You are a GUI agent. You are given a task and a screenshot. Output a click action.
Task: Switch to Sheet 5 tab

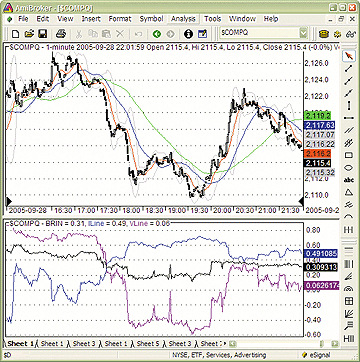[x=148, y=343]
